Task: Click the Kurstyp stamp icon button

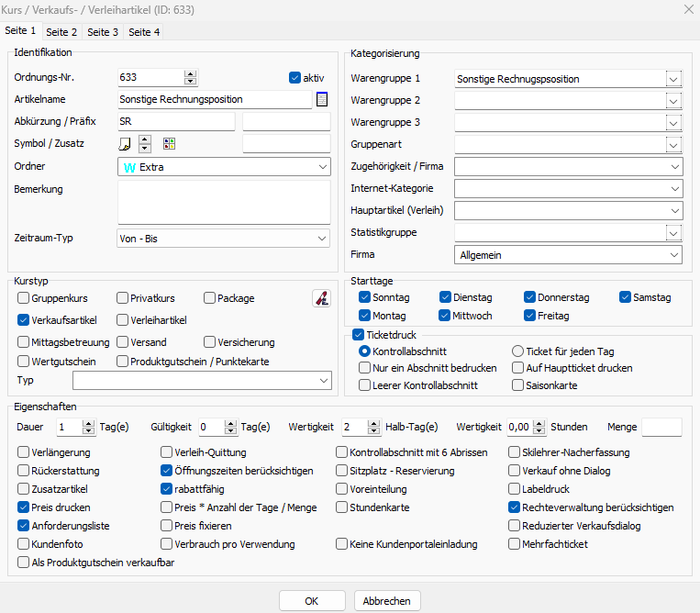Action: [x=321, y=298]
